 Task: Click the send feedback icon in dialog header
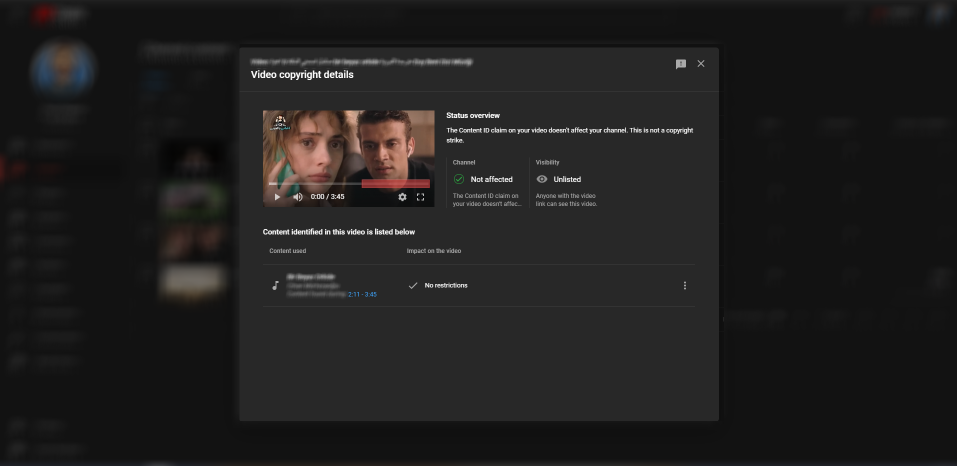coord(681,64)
